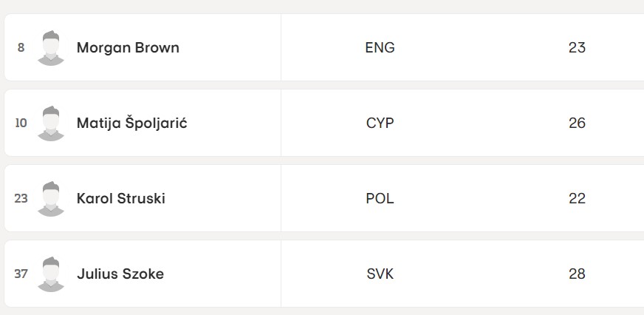Click shirt number 37
Screen dimensions: 644x315
pos(21,274)
